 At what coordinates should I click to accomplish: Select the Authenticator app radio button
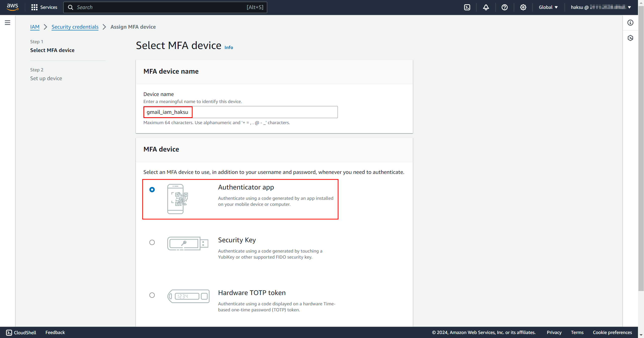pyautogui.click(x=152, y=189)
